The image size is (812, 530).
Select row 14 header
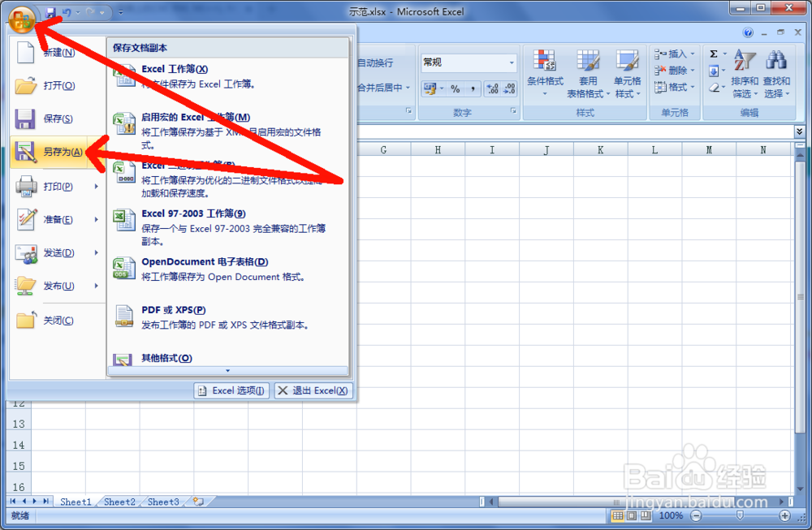tap(19, 445)
